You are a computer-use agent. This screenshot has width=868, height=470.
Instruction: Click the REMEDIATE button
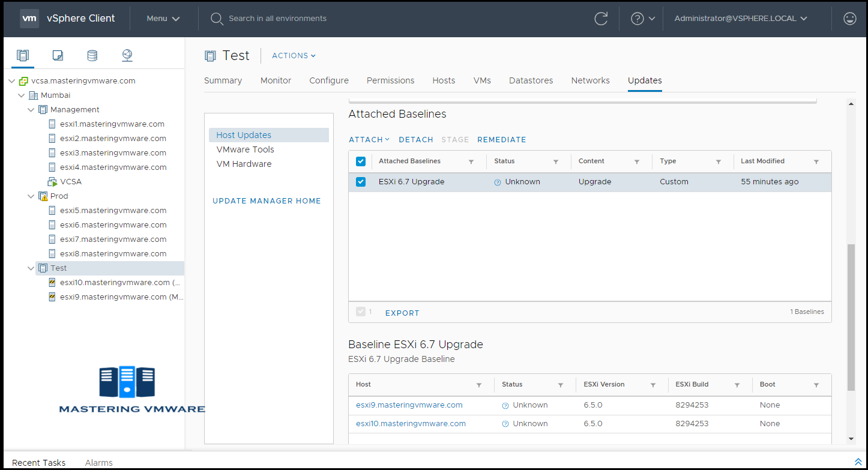502,140
